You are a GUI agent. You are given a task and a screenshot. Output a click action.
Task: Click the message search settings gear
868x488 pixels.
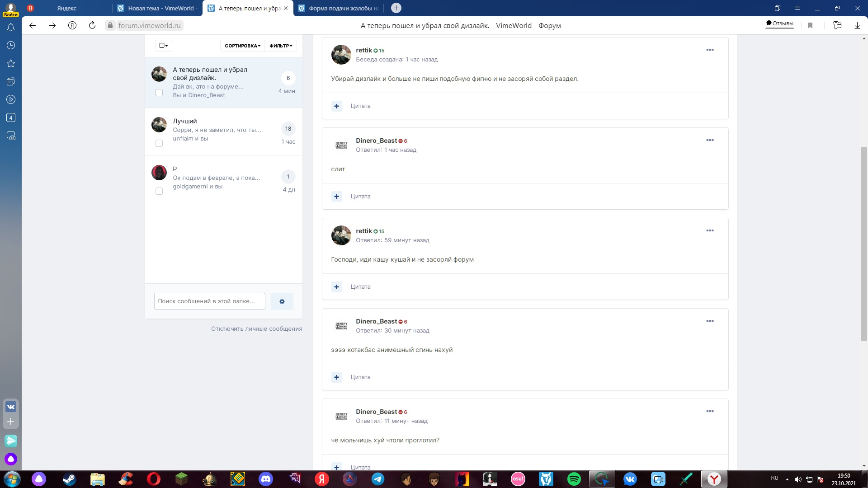click(x=282, y=301)
